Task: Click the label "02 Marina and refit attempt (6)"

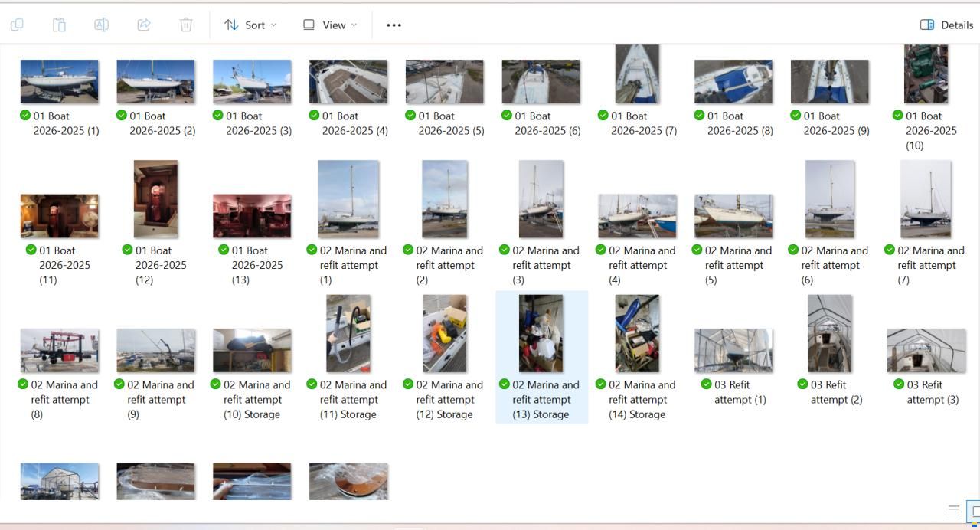Action: point(835,265)
